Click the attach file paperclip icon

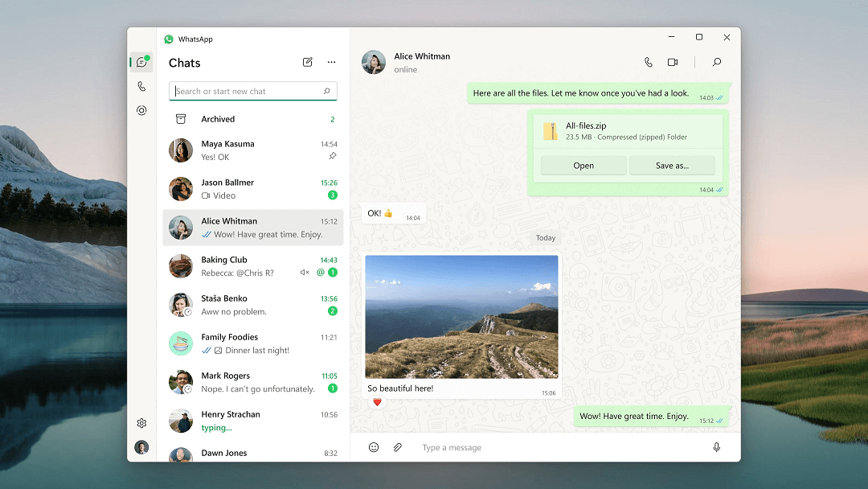pos(397,447)
